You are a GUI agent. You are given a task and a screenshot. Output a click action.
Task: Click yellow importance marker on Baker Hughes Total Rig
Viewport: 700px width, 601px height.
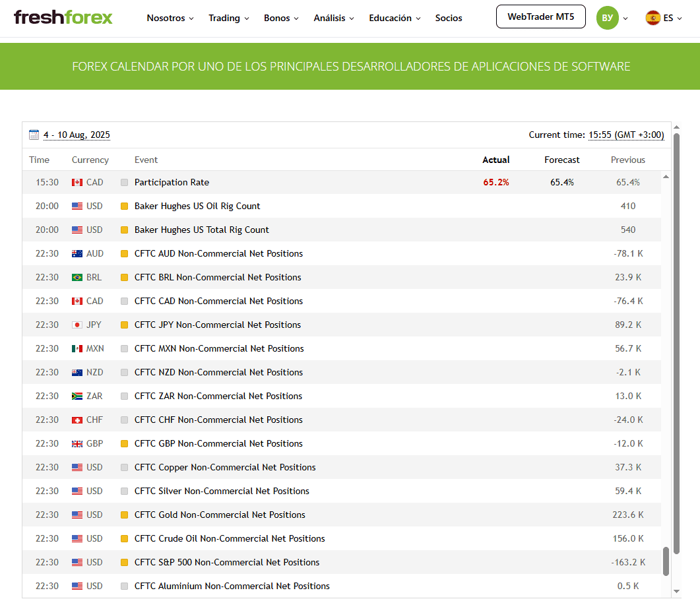click(125, 230)
